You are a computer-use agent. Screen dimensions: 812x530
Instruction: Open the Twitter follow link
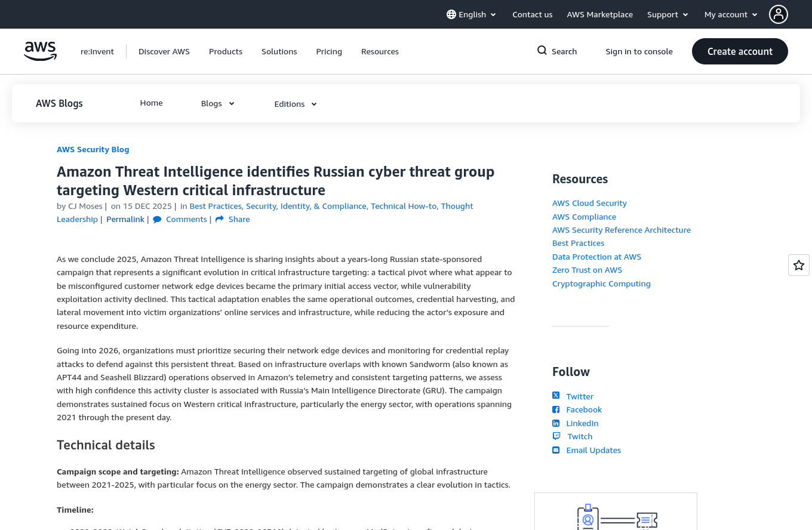coord(579,396)
